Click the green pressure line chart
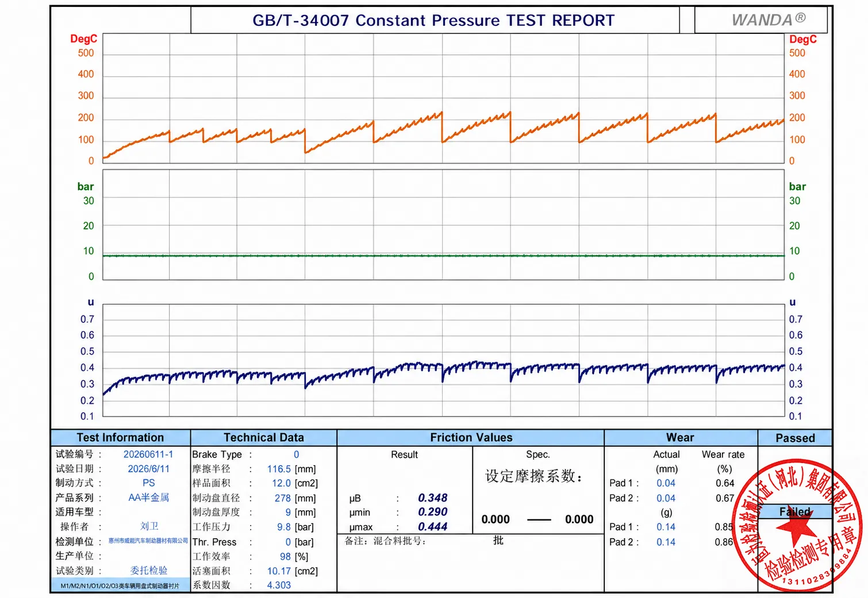The width and height of the screenshot is (868, 598). tap(444, 225)
